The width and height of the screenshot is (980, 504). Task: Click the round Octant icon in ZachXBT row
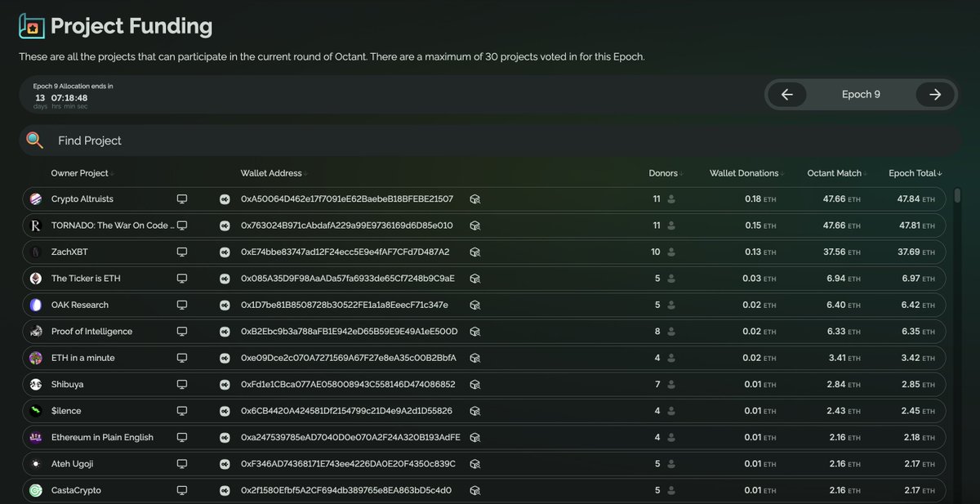[225, 252]
